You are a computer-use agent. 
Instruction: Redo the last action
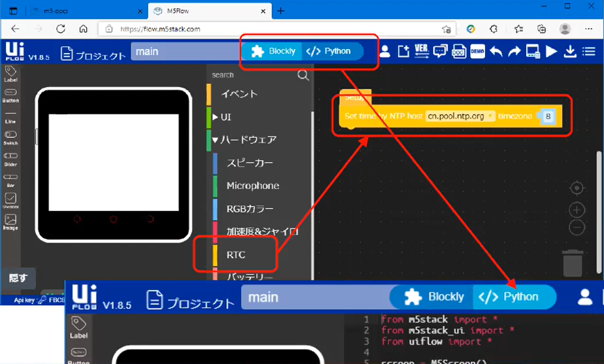click(514, 52)
